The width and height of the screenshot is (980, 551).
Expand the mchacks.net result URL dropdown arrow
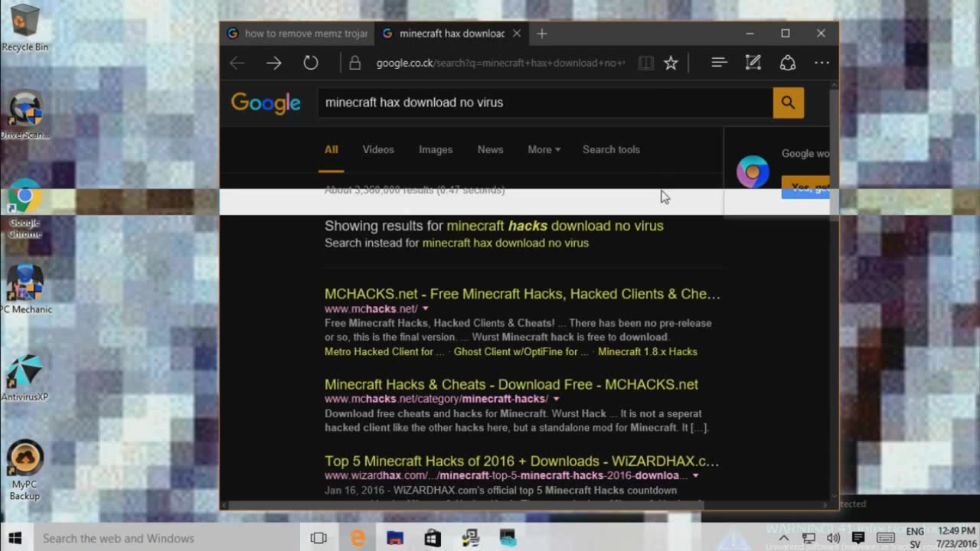click(x=426, y=308)
